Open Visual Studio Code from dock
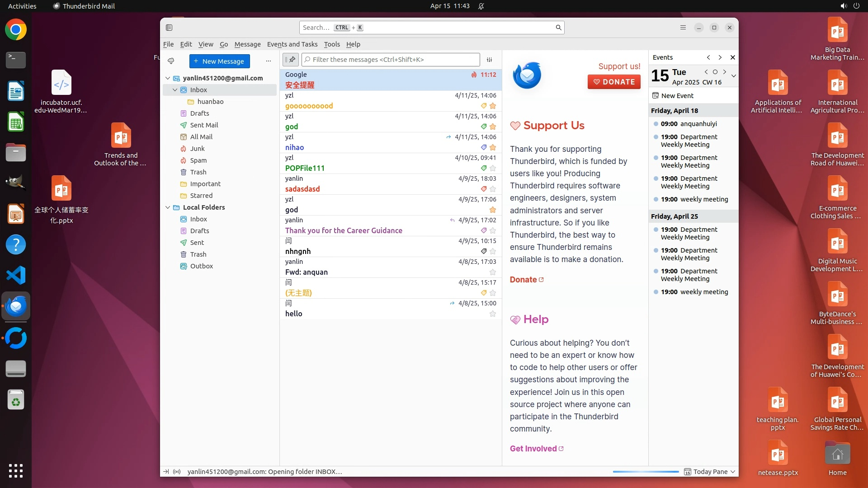 tap(16, 275)
